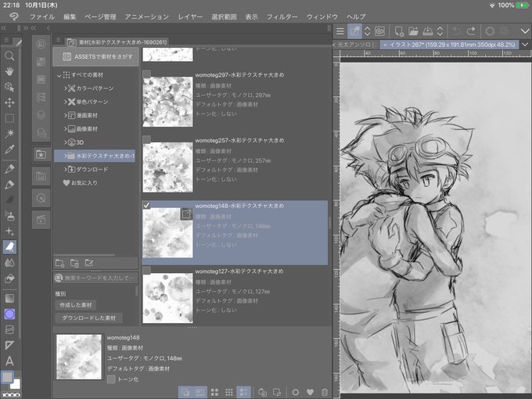Filter by 作成した素材 tag
The width and height of the screenshot is (532, 399).
pos(76,305)
